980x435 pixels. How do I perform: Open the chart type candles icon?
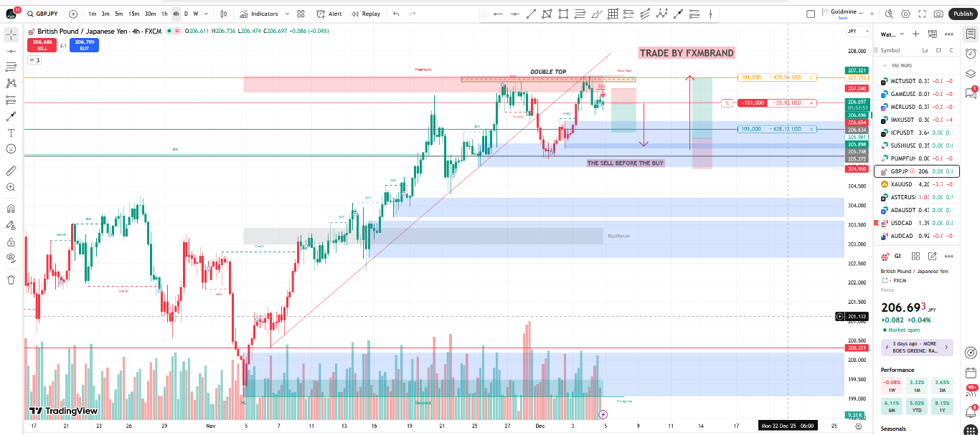[x=224, y=14]
